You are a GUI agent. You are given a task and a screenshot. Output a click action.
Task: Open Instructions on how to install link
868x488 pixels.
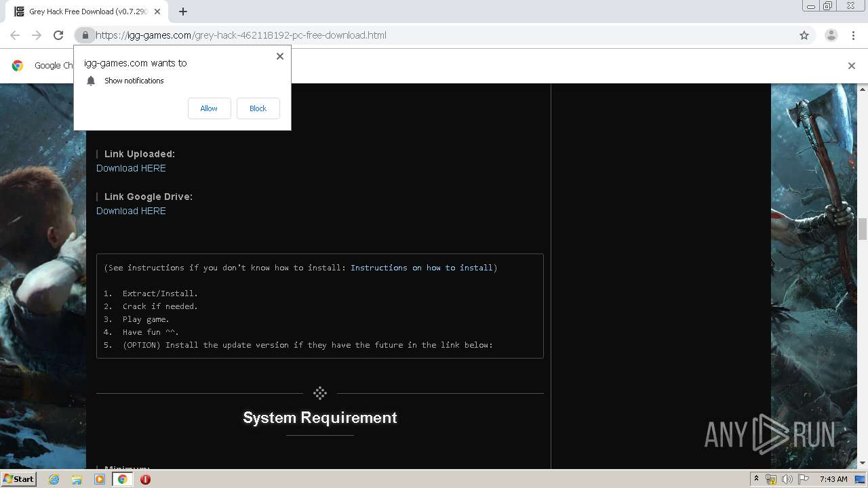click(421, 268)
